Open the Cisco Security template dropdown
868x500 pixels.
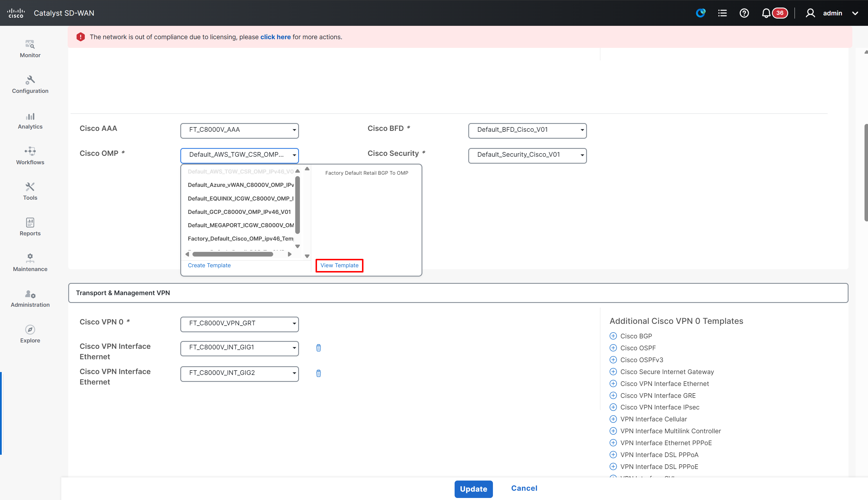tap(527, 156)
